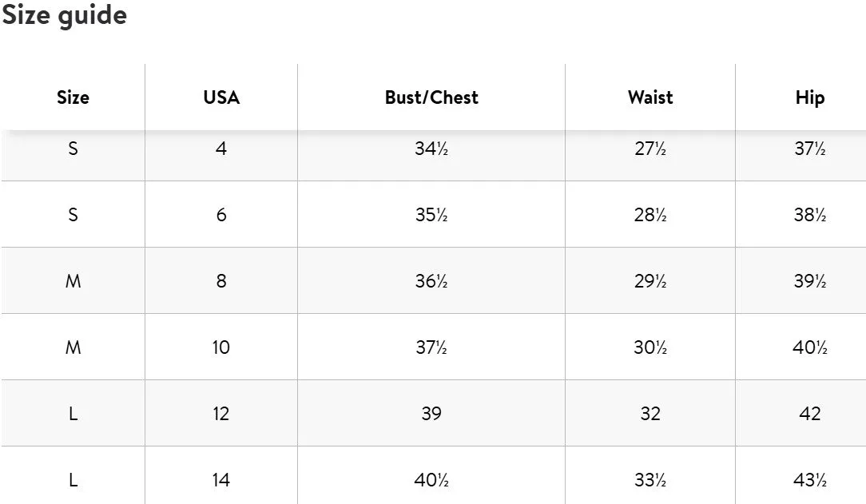
Task: Click the Size column header
Action: [73, 97]
